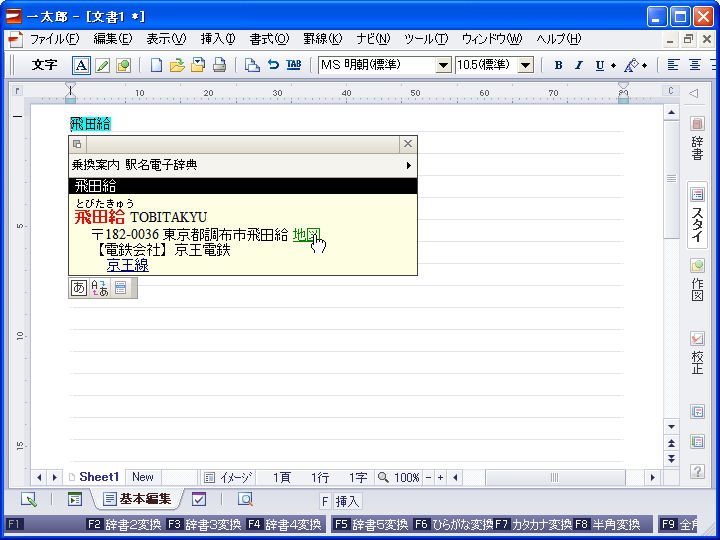Screen dimensions: 720x540
Task: Open the 作図 side panel
Action: point(697,279)
